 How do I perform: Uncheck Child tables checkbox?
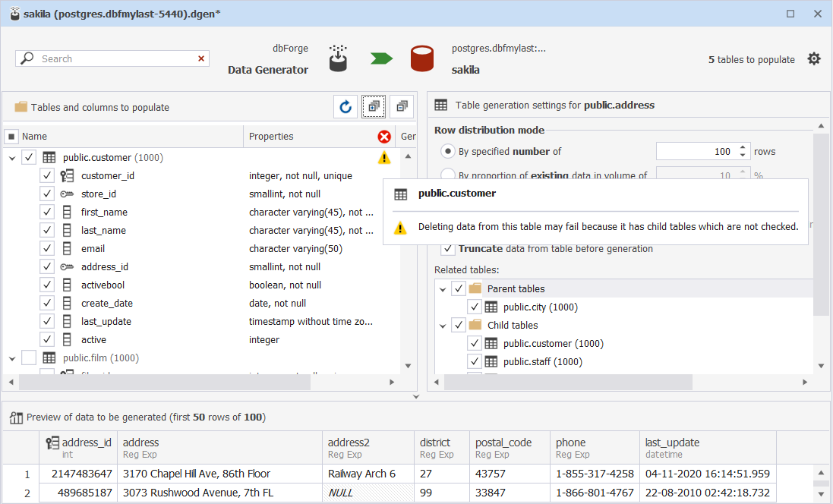click(x=459, y=325)
